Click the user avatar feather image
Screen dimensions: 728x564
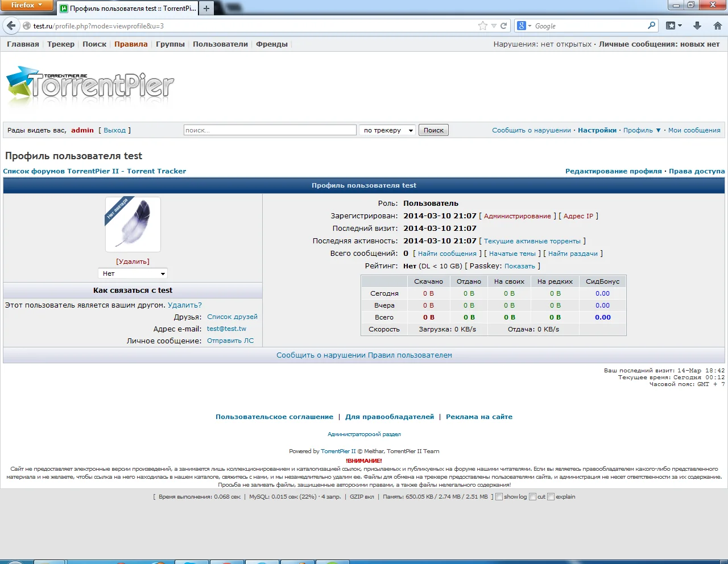click(x=133, y=225)
